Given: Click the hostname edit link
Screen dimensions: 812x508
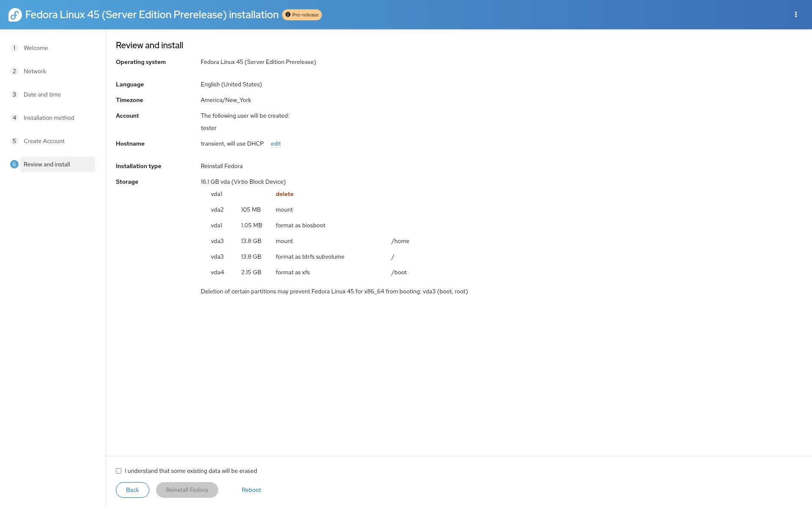Looking at the screenshot, I should coord(276,144).
